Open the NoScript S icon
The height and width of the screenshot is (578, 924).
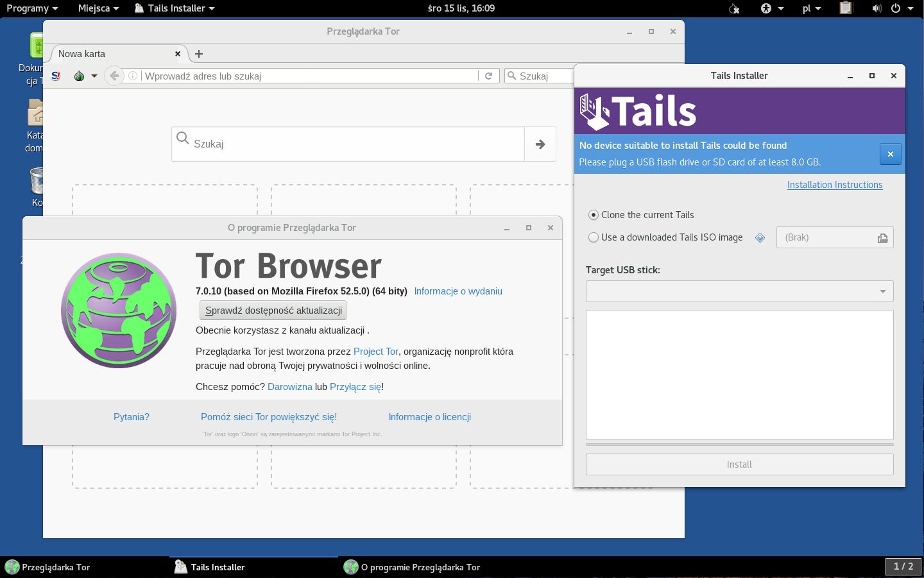click(x=56, y=76)
